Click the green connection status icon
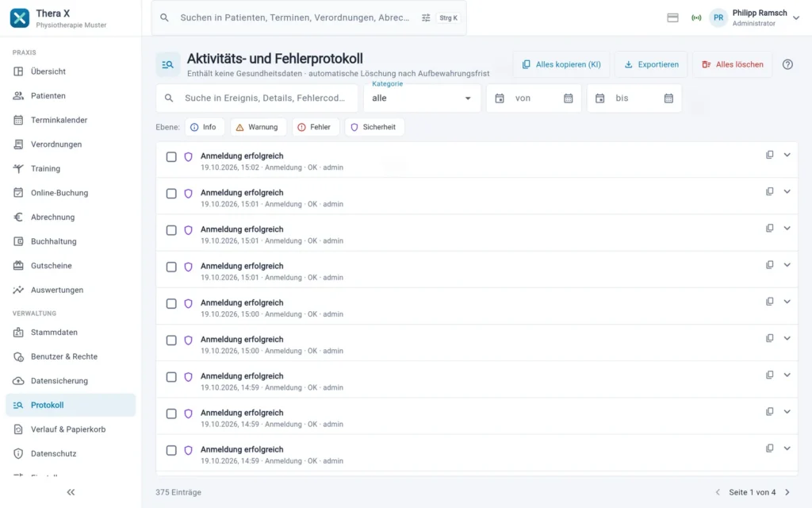 tap(696, 17)
